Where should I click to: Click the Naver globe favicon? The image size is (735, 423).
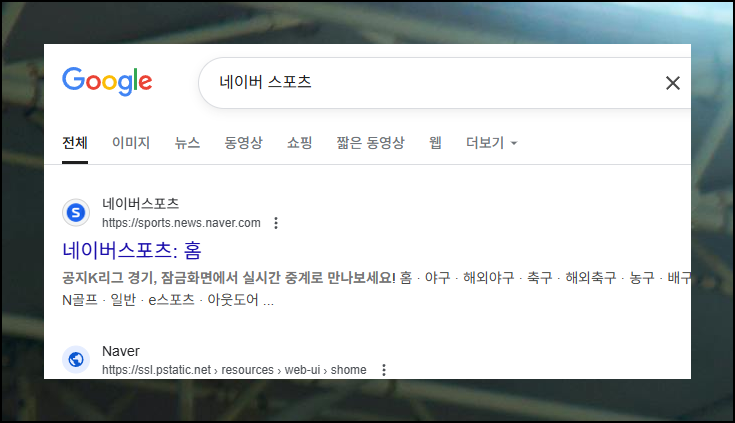(x=76, y=360)
